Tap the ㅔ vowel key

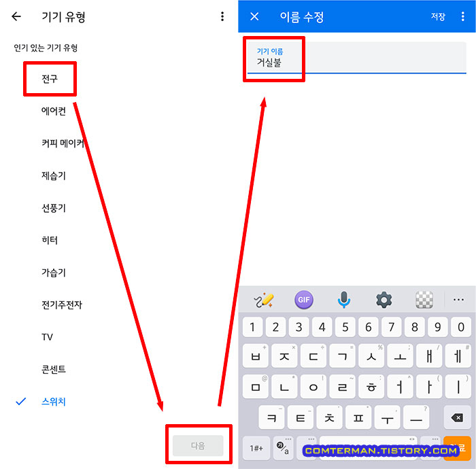[458, 356]
